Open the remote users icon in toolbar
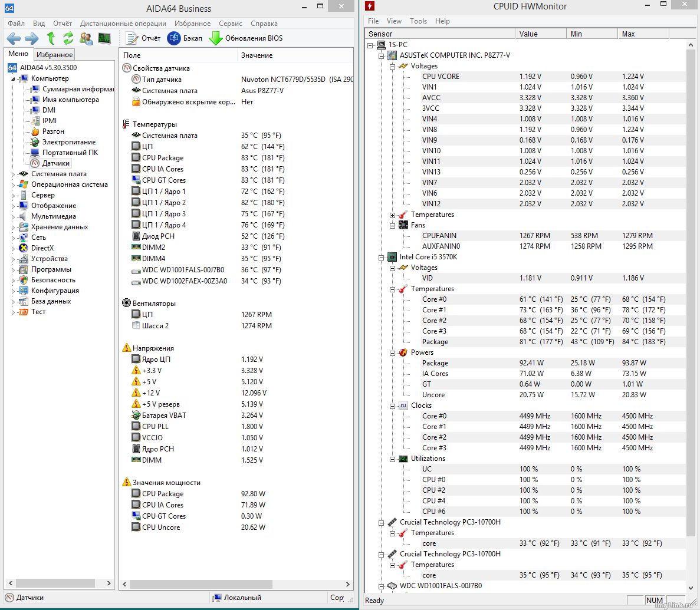Screen dimensions: 700x610 tap(86, 39)
